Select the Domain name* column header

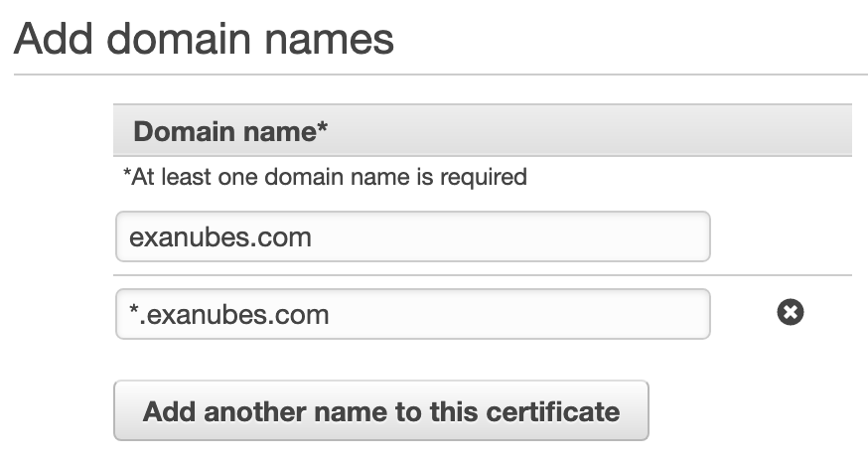[230, 132]
